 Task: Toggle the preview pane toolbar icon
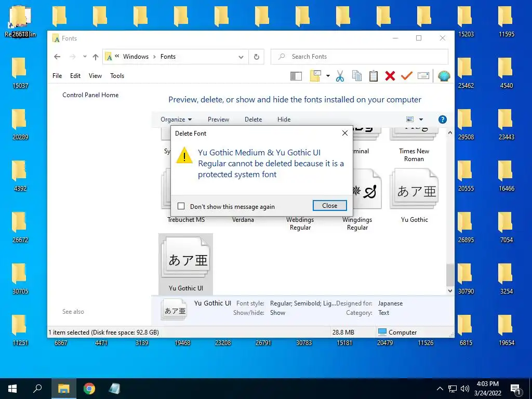[x=296, y=76]
